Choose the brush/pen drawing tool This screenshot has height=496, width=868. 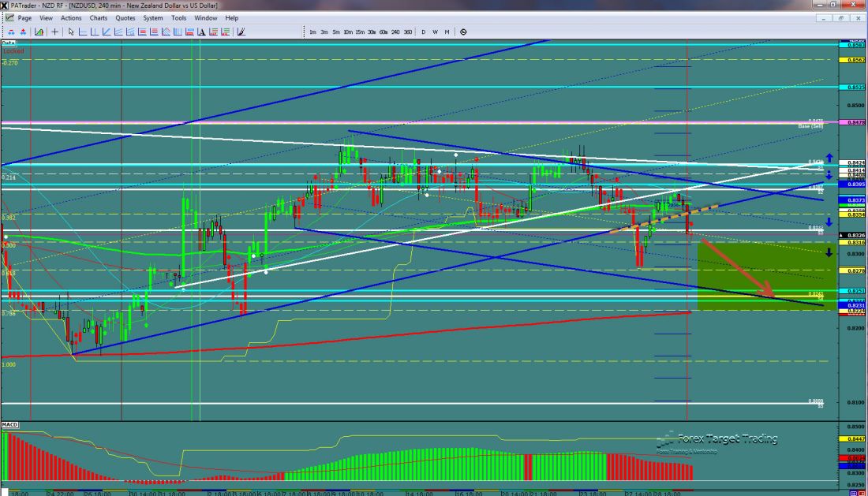coord(241,32)
